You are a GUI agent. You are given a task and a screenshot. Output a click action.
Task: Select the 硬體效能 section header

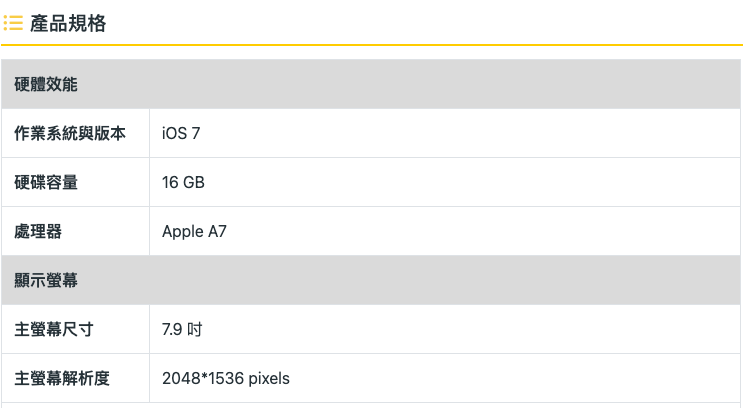click(x=46, y=84)
